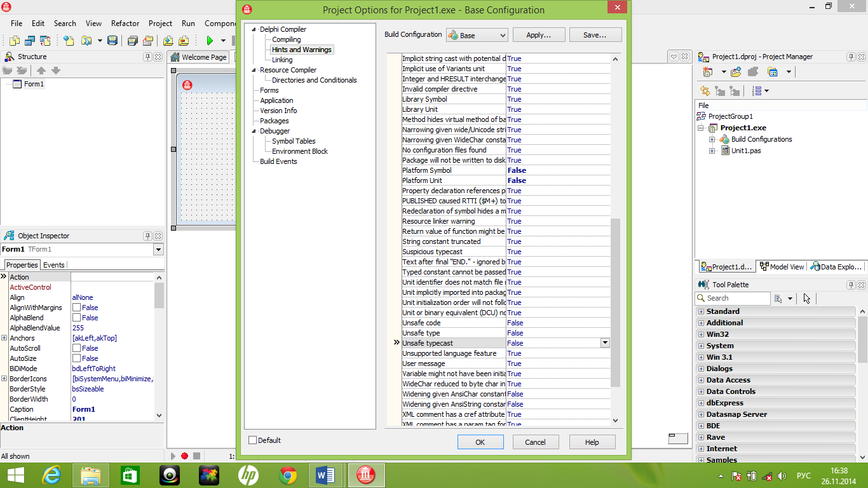
Task: Click Save... button in Project Options
Action: tap(595, 35)
